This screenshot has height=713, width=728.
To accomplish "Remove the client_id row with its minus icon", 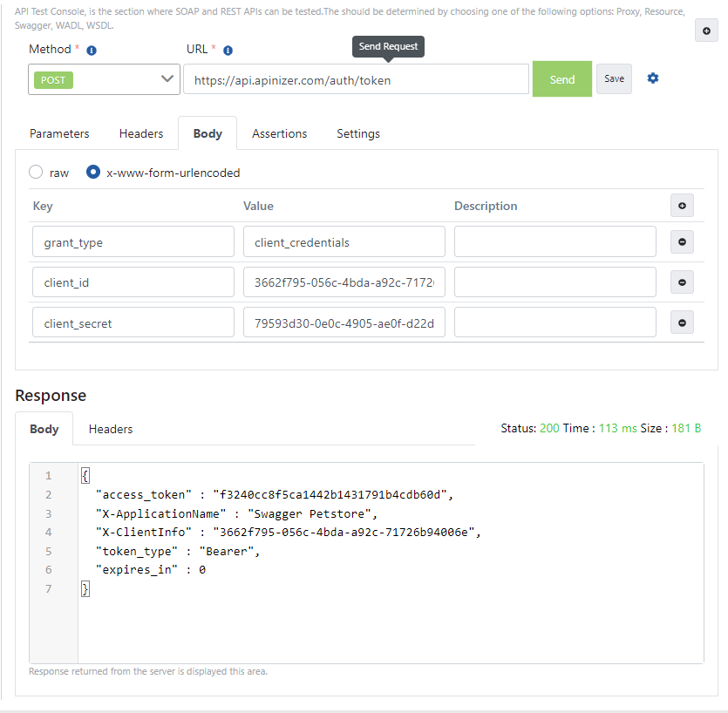I will tap(682, 282).
